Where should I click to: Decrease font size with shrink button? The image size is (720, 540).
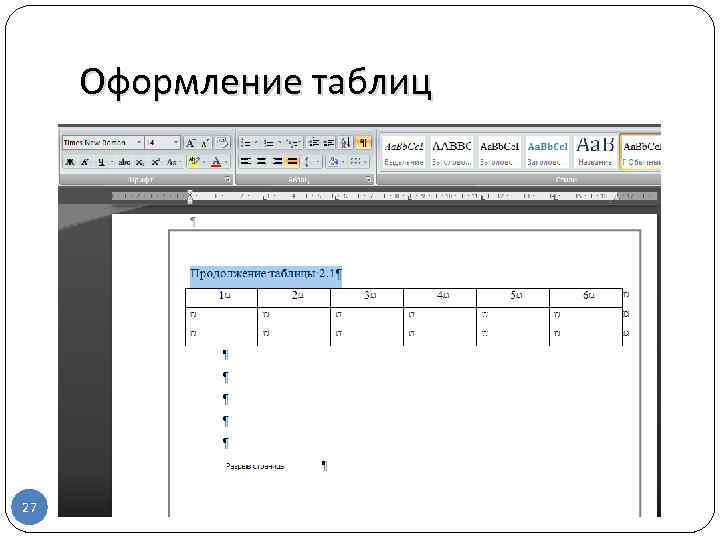[205, 143]
